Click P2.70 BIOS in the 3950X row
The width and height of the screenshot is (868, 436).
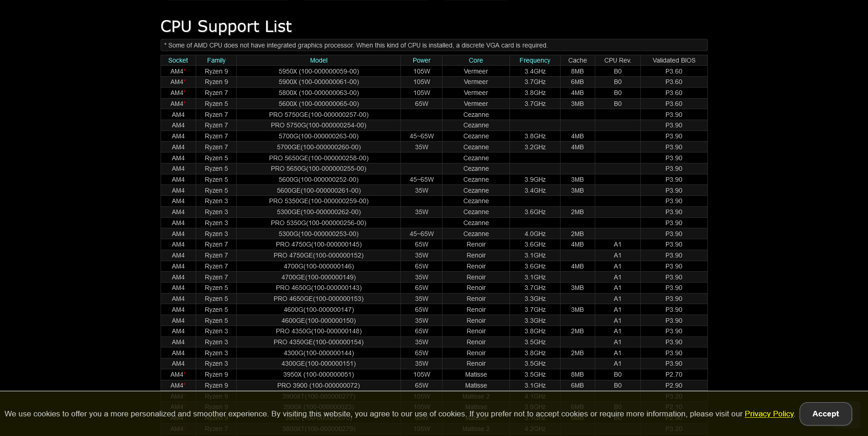tap(674, 374)
